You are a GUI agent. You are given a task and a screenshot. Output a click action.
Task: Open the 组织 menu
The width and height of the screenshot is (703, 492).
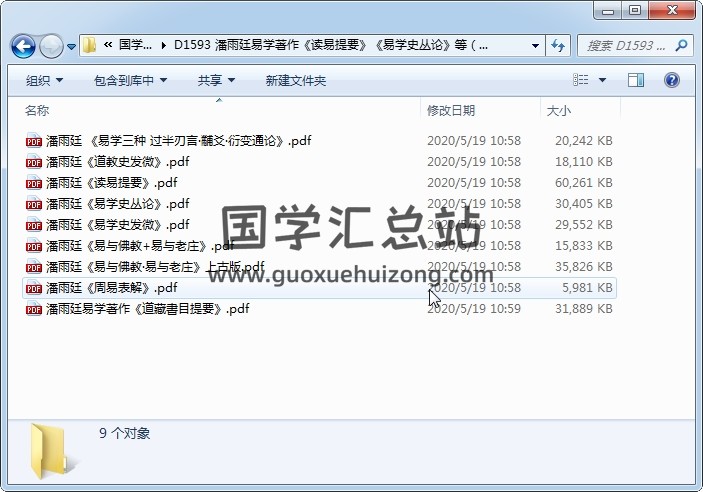click(x=44, y=81)
